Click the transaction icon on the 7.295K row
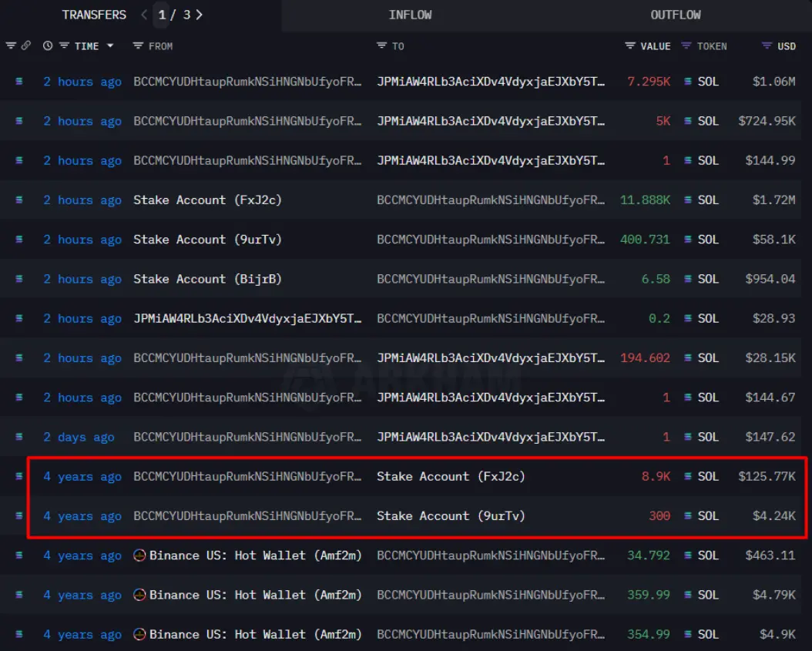This screenshot has width=812, height=651. [x=19, y=82]
